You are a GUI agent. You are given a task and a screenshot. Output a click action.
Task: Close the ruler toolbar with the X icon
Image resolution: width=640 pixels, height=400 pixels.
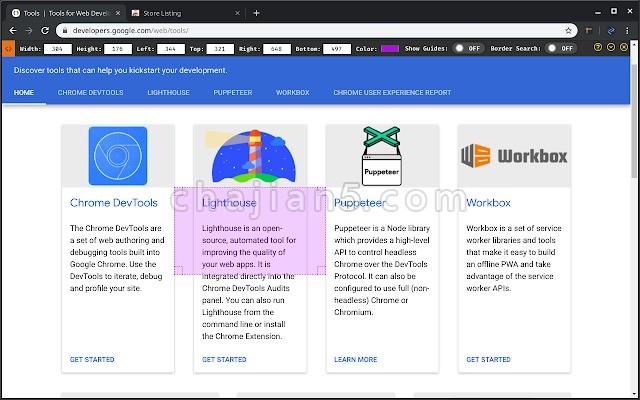[624, 48]
